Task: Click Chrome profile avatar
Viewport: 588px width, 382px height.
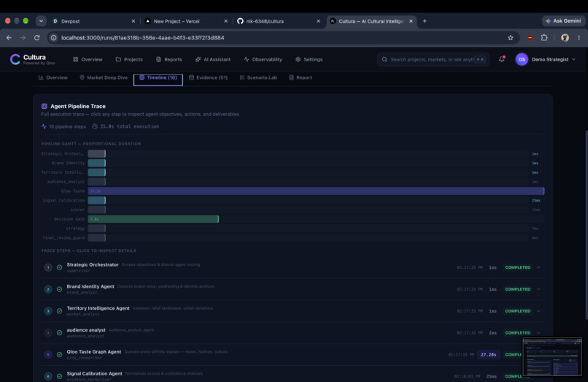Action: [565, 37]
